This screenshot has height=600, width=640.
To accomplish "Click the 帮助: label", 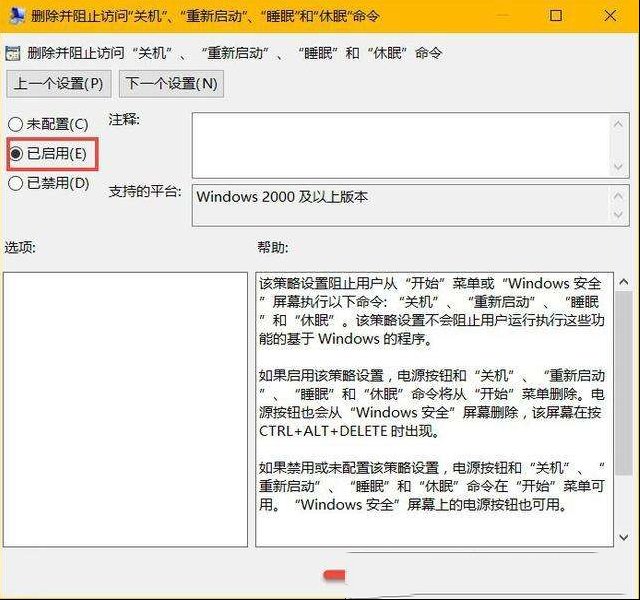I will pos(273,247).
